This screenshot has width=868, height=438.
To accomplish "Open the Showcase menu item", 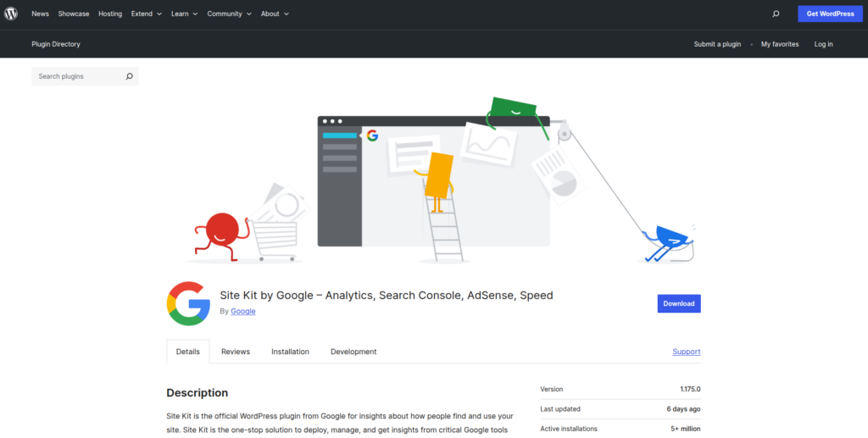I will tap(74, 14).
